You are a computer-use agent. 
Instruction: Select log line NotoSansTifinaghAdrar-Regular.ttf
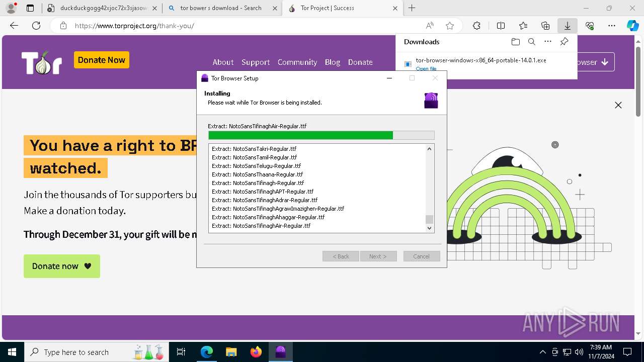265,200
